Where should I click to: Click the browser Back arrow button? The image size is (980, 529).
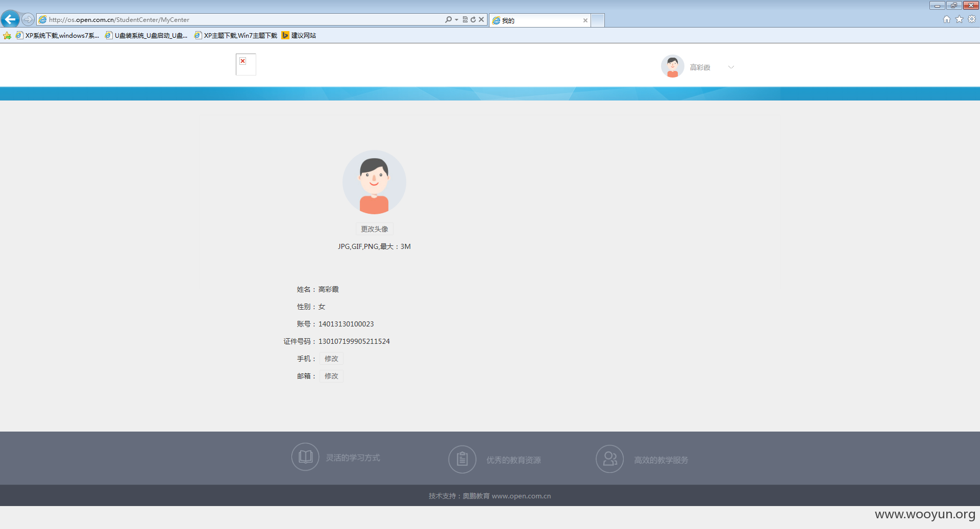(10, 19)
